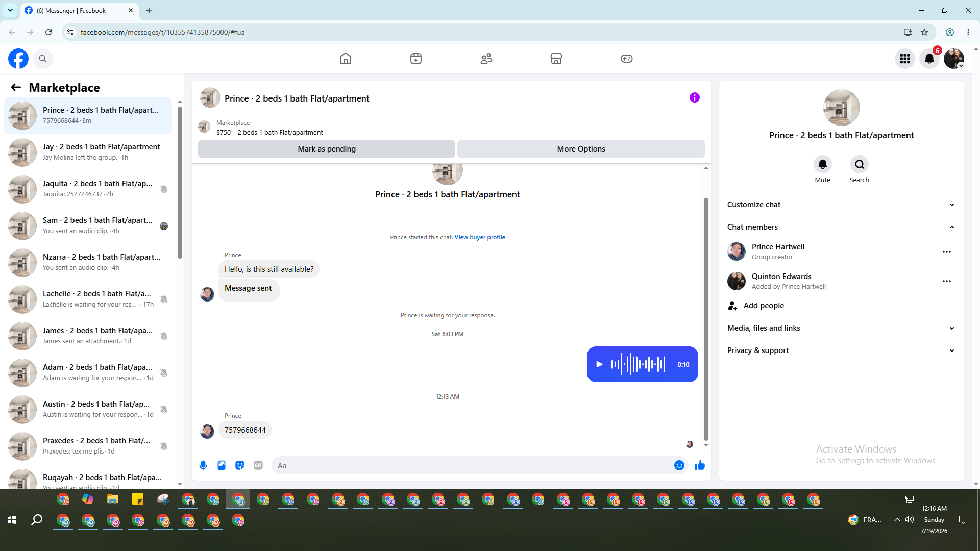Open the Adam conversation
This screenshot has height=551, width=980.
coord(88,372)
